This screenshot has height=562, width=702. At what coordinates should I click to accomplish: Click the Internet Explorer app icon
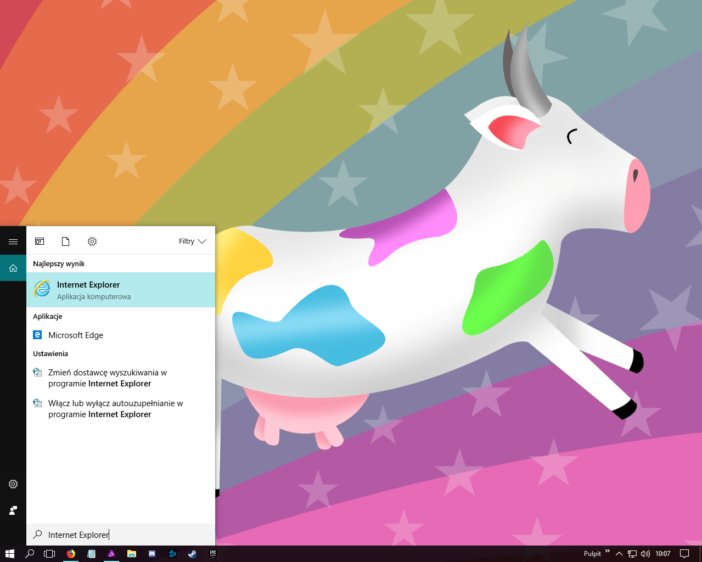[42, 289]
